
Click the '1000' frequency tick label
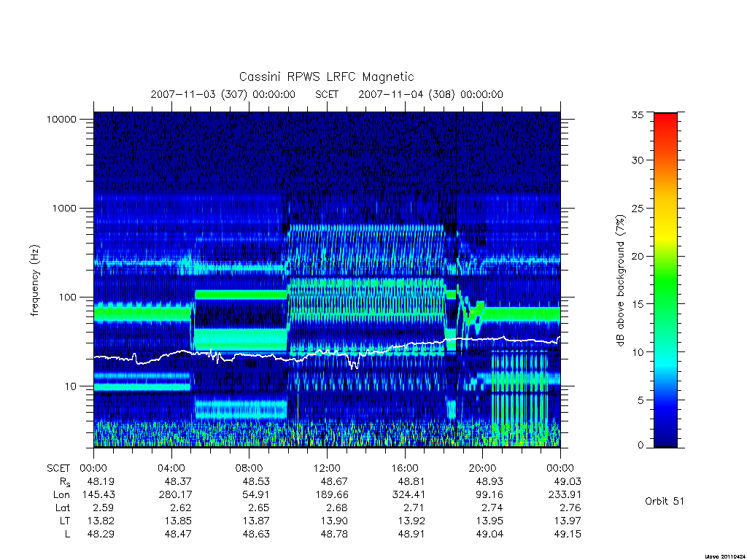[64, 209]
